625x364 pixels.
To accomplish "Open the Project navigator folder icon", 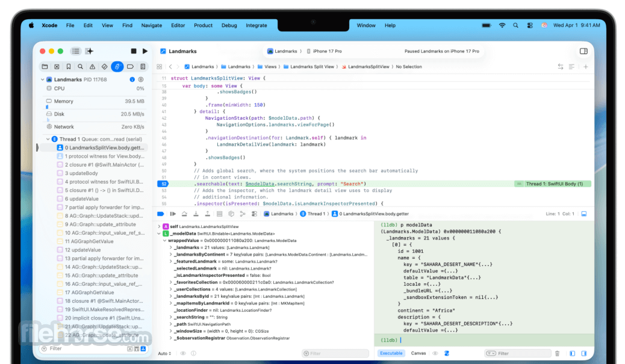I will click(45, 67).
